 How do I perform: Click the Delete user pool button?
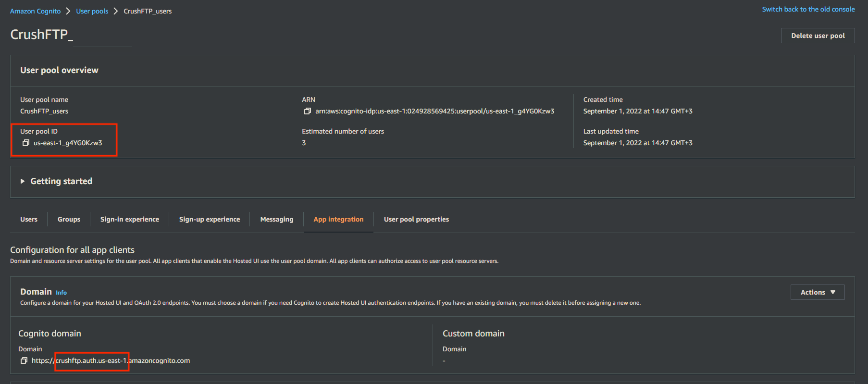coord(818,36)
